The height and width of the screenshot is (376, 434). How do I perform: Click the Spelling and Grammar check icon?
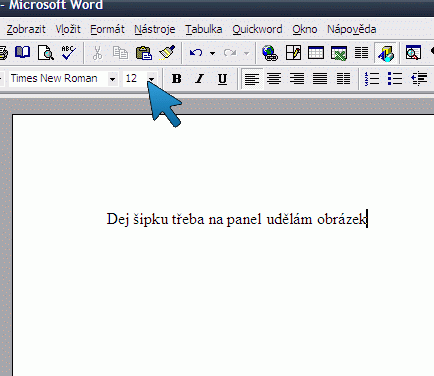(69, 53)
